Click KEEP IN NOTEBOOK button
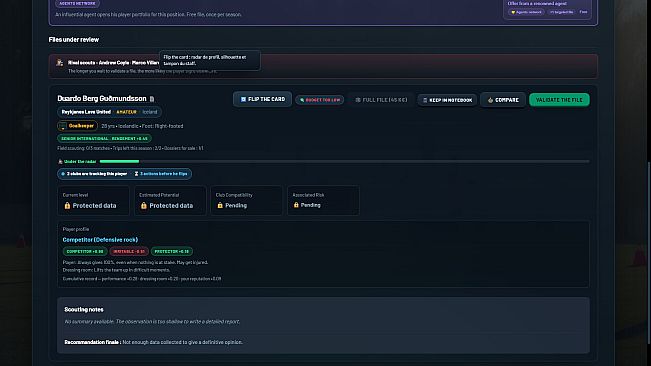 (x=447, y=100)
